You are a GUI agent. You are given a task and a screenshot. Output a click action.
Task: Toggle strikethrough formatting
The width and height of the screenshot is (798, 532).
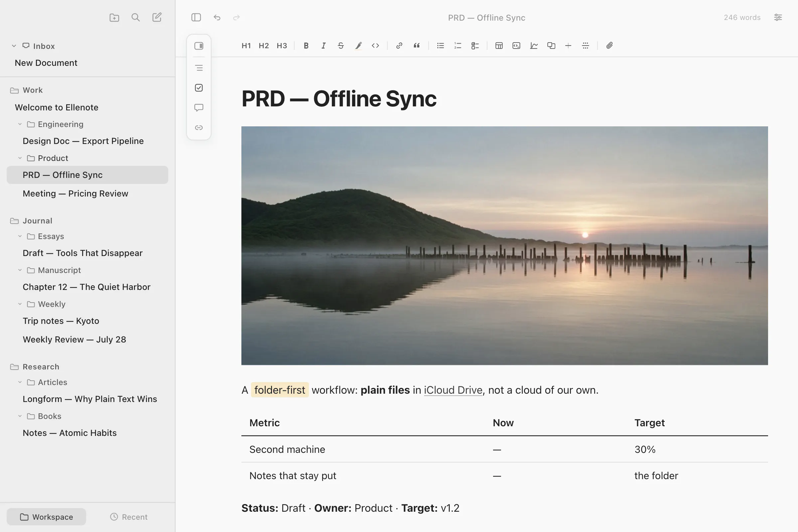click(x=340, y=46)
